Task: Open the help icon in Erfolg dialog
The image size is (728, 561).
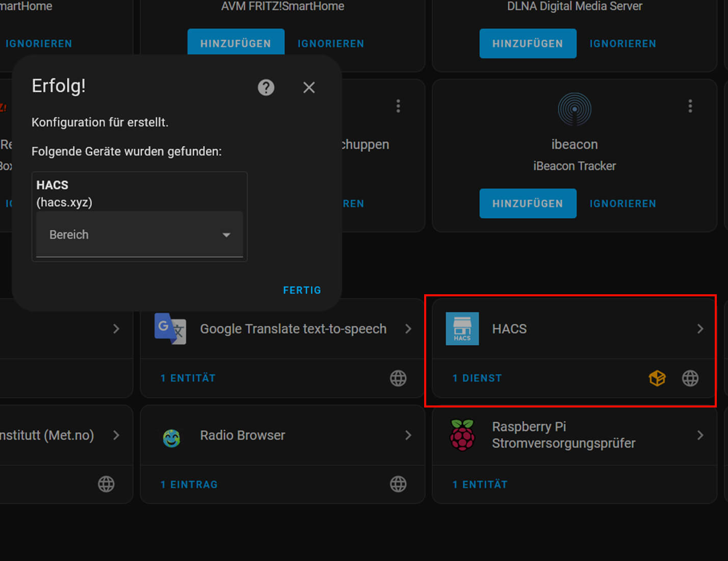Action: (x=266, y=87)
